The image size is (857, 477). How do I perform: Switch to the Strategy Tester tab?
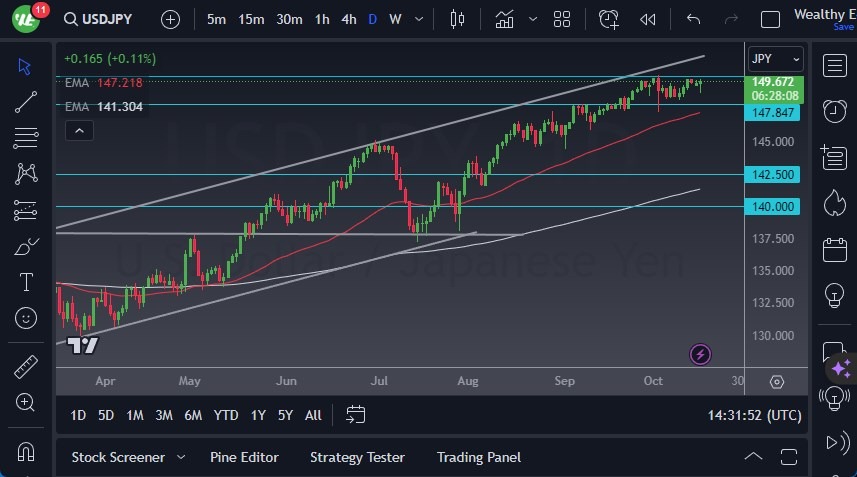tap(357, 457)
